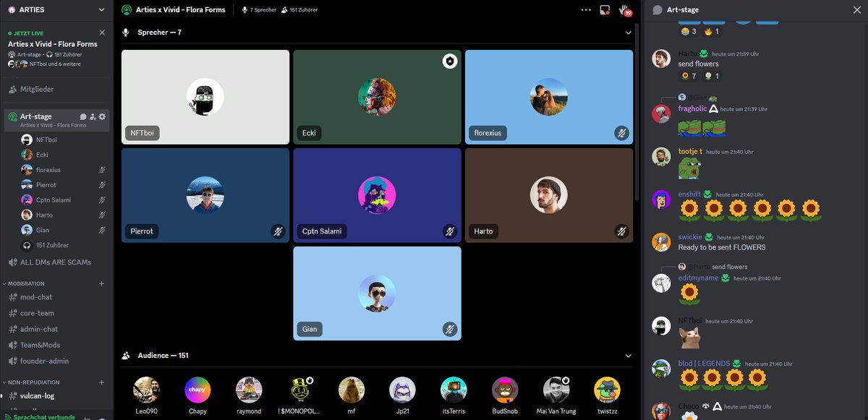This screenshot has width=868, height=420.
Task: Click audience member Mai Van Trung avatar
Action: click(x=556, y=390)
